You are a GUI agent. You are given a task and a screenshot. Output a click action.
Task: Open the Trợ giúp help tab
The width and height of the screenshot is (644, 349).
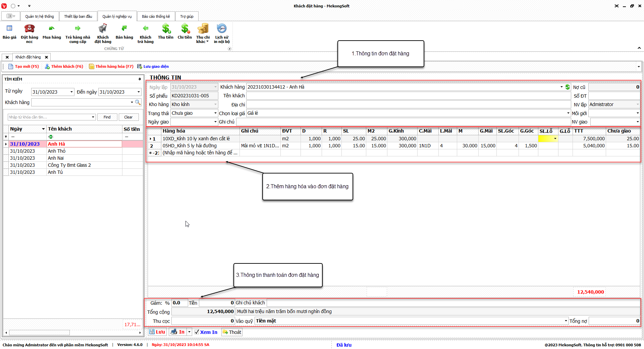tap(187, 16)
